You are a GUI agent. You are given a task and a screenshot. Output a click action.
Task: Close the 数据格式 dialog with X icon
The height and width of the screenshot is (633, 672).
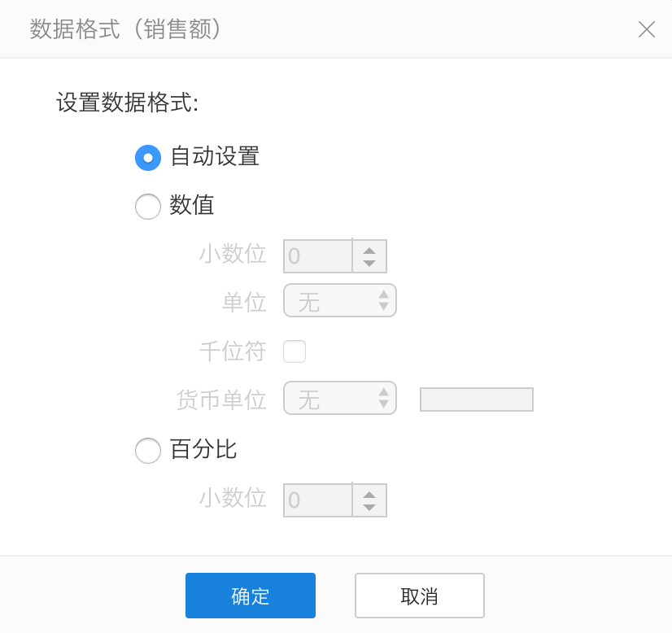tap(647, 30)
